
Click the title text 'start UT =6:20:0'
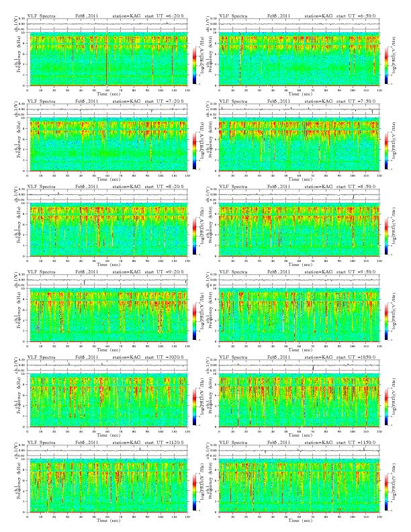(x=165, y=16)
